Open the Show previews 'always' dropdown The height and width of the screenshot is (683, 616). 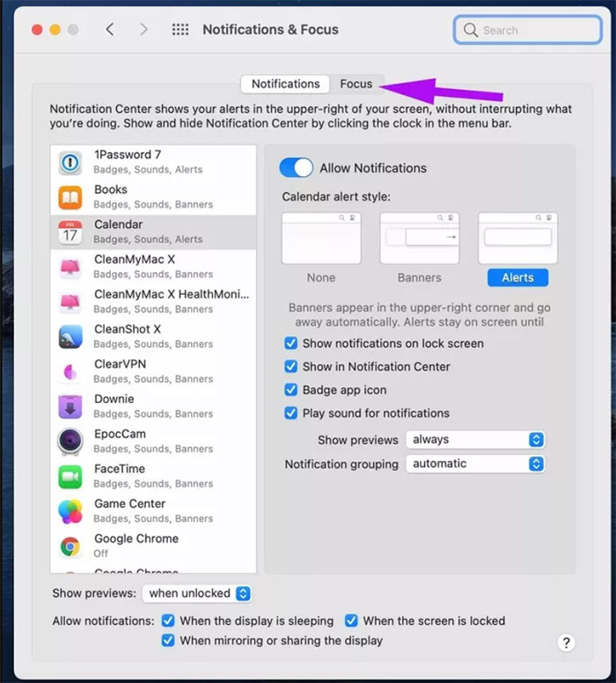pyautogui.click(x=474, y=439)
